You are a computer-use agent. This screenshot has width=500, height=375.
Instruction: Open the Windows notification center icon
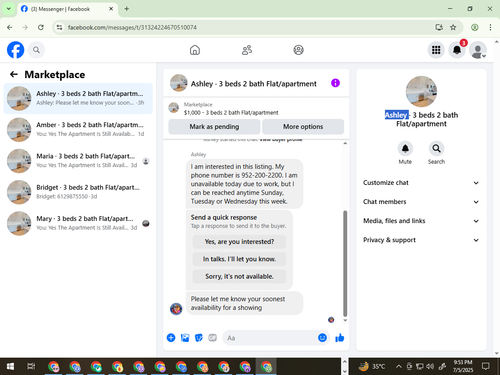pyautogui.click(x=486, y=367)
